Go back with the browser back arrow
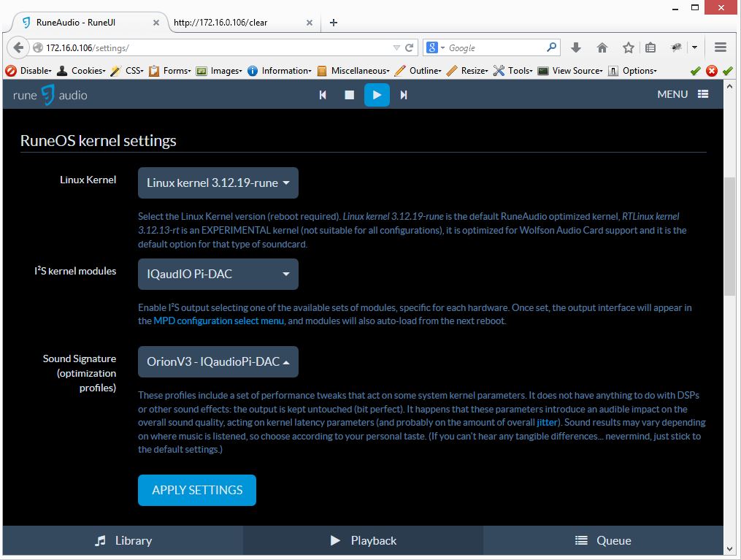The height and width of the screenshot is (560, 741). click(x=18, y=47)
